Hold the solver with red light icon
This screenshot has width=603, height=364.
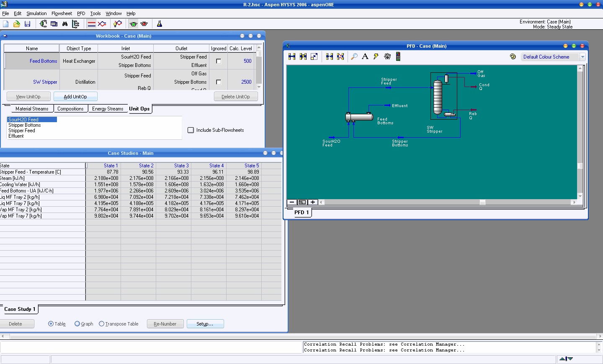[144, 24]
